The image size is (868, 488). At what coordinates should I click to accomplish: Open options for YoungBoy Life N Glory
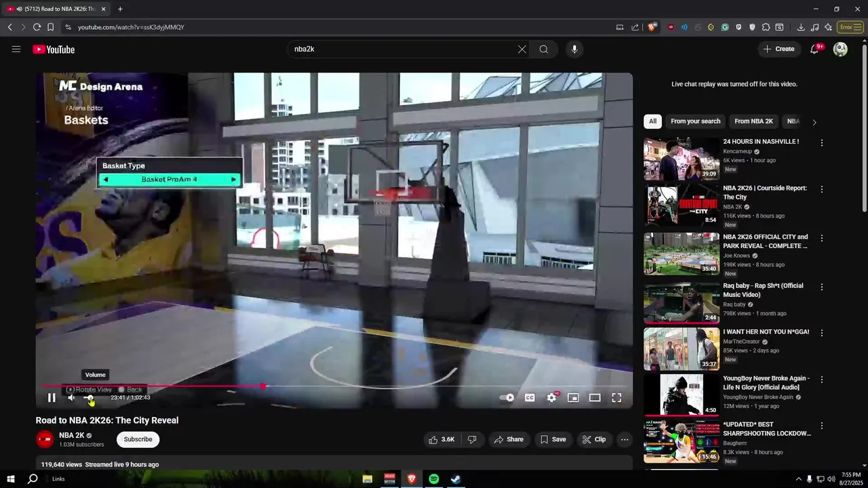[822, 380]
